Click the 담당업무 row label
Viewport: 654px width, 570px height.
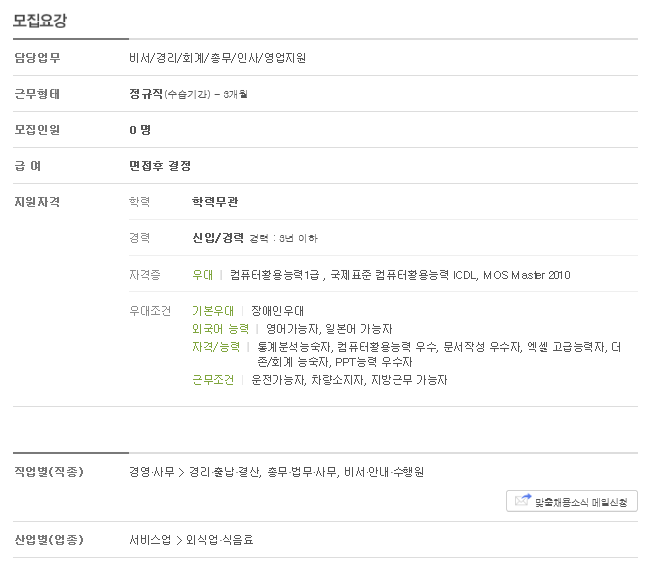tap(37, 57)
